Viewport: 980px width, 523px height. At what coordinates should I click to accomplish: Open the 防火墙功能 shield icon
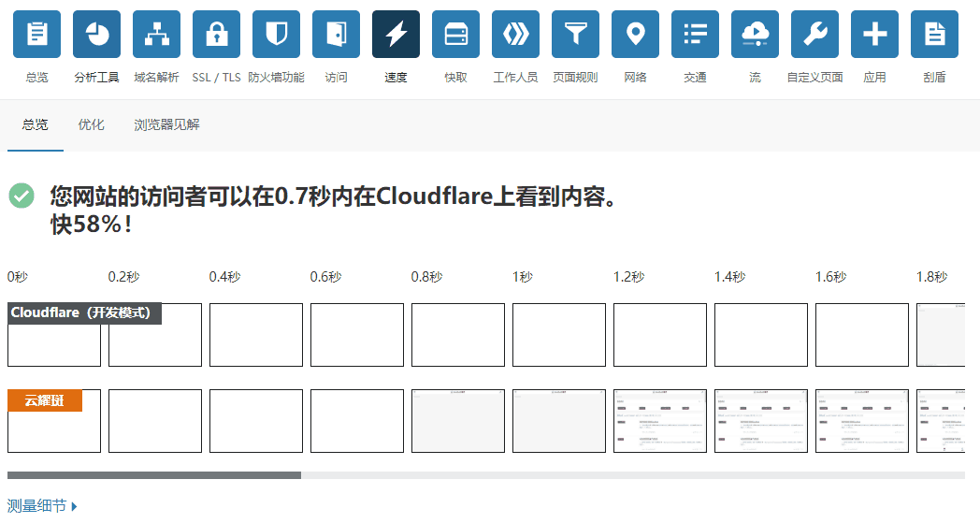click(x=276, y=34)
